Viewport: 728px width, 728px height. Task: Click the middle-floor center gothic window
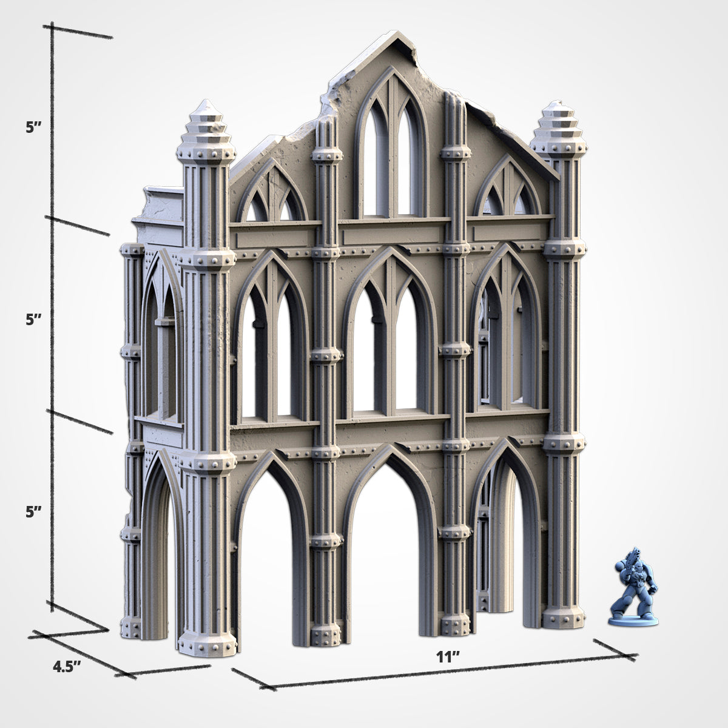(390, 352)
